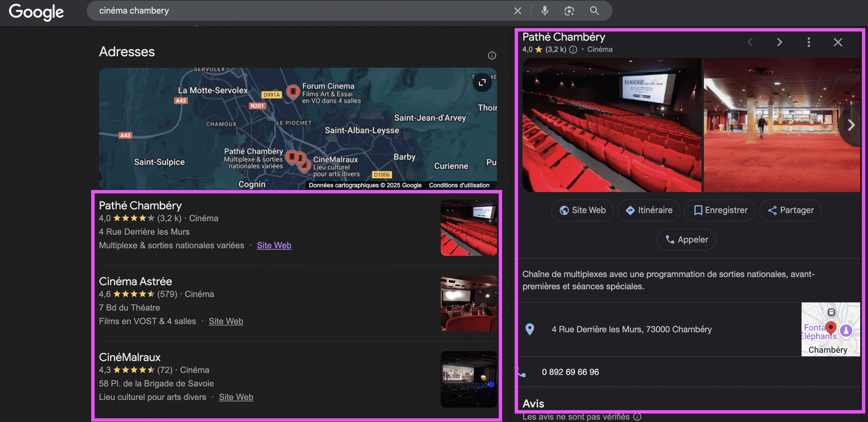Viewport: 868px width, 422px height.
Task: Get directions with Itinéraire button
Action: click(x=649, y=210)
